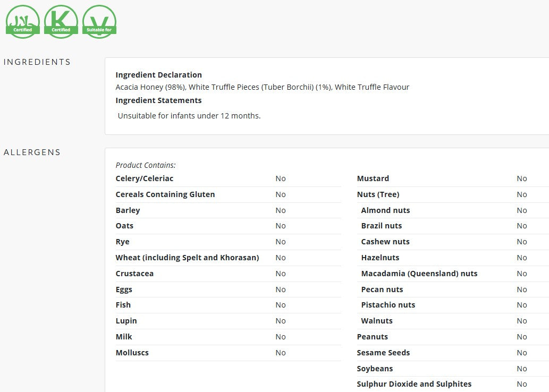Viewport: 549px width, 392px height.
Task: Click Wheat (including Spelt and Khorasan) label
Action: click(187, 258)
